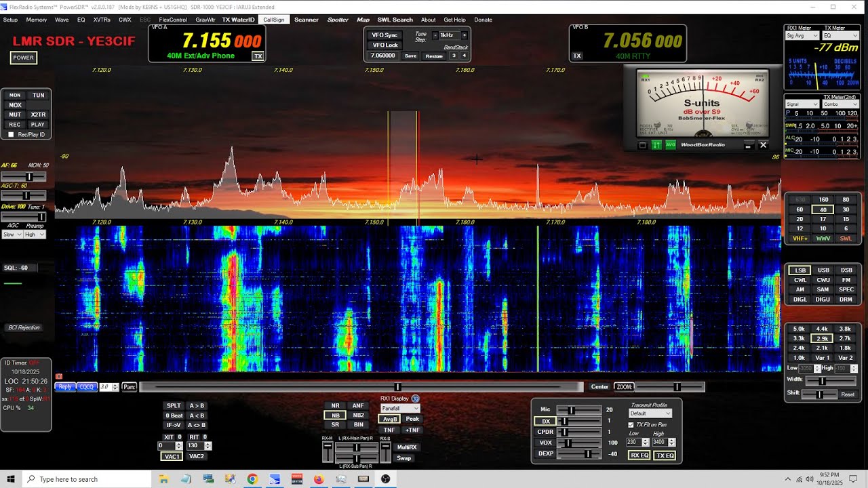Open the TX Meter(2nd) Combo dropdown
868x488 pixels.
840,104
